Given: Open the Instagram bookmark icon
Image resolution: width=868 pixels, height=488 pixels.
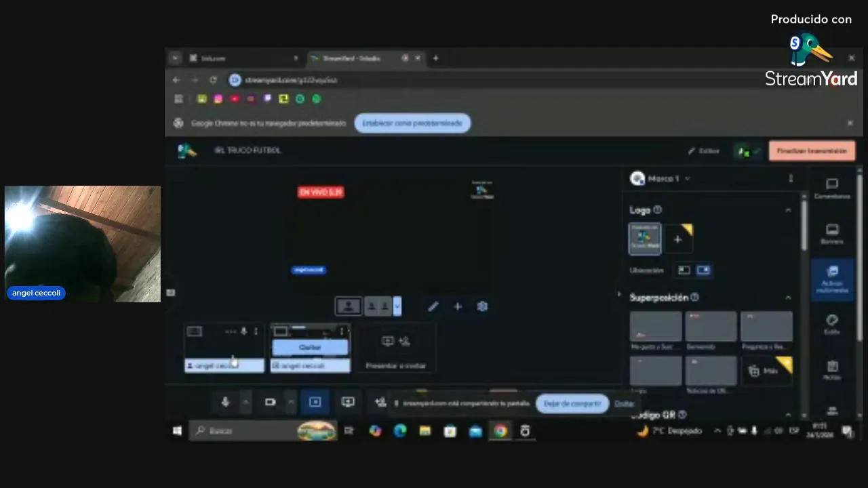Looking at the screenshot, I should point(218,99).
